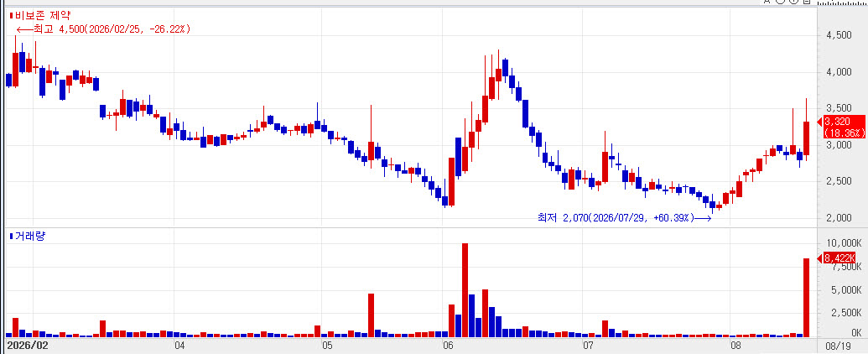
Task: Click the 4,500 price axis label
Action: [838, 35]
